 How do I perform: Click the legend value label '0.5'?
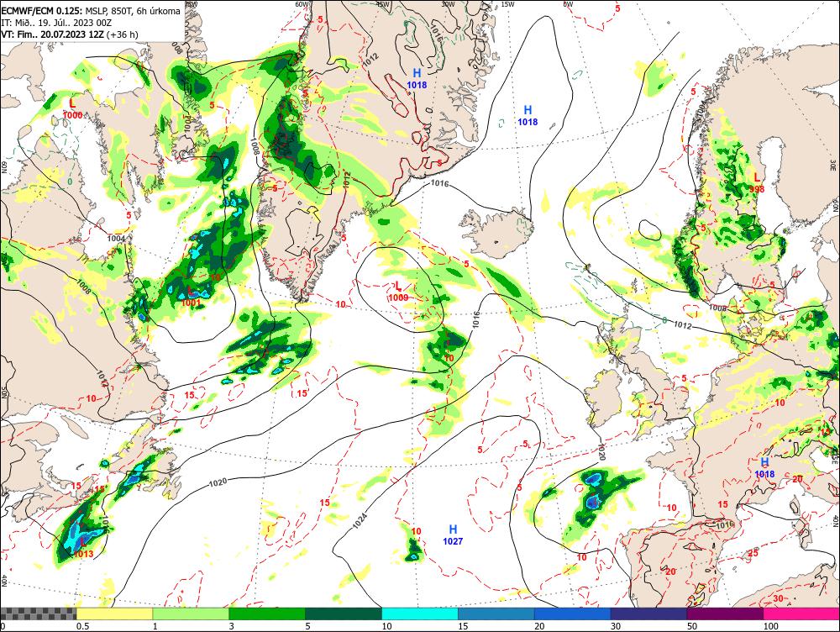pos(82,626)
